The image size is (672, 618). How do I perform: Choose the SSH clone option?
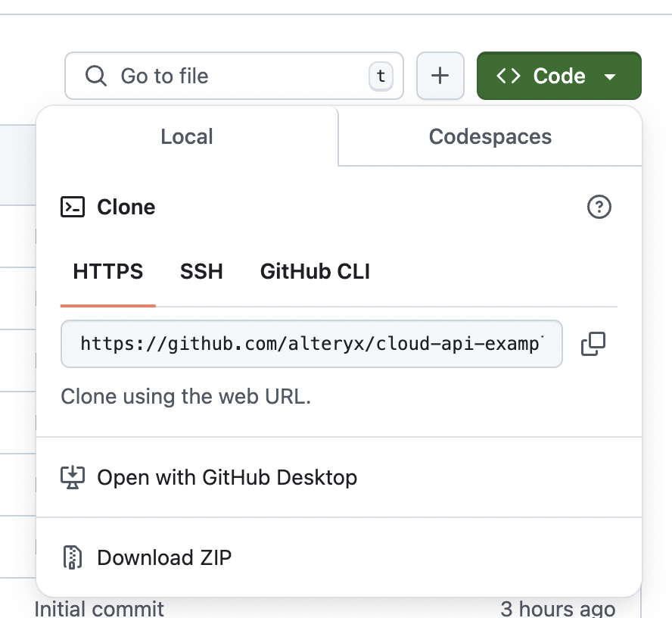tap(201, 271)
